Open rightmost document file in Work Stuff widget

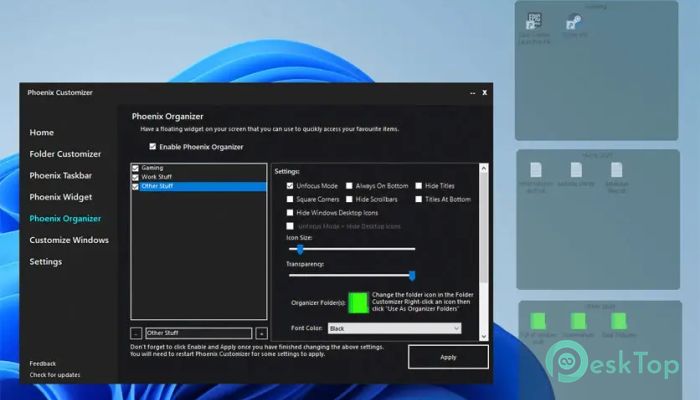(x=617, y=170)
